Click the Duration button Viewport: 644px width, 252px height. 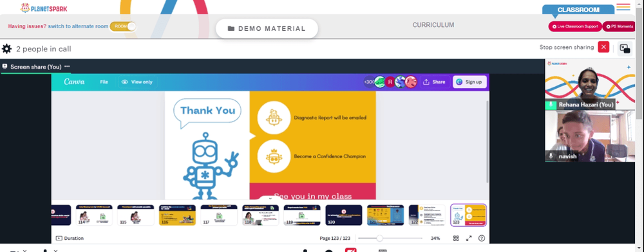(x=70, y=238)
